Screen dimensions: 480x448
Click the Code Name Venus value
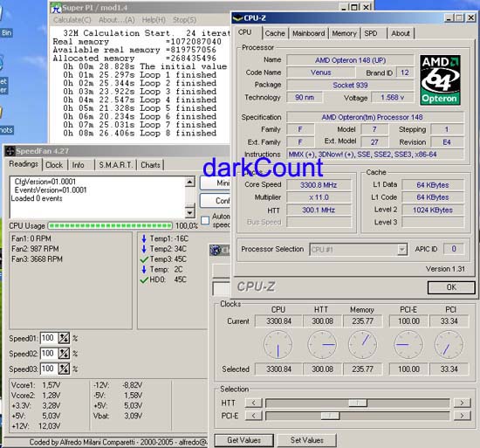coord(321,72)
